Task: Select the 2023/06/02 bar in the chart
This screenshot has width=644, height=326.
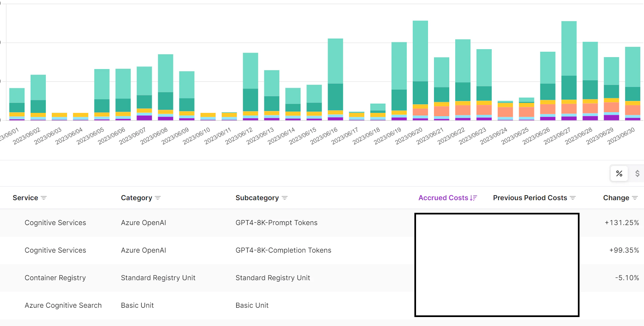Action: pyautogui.click(x=38, y=98)
